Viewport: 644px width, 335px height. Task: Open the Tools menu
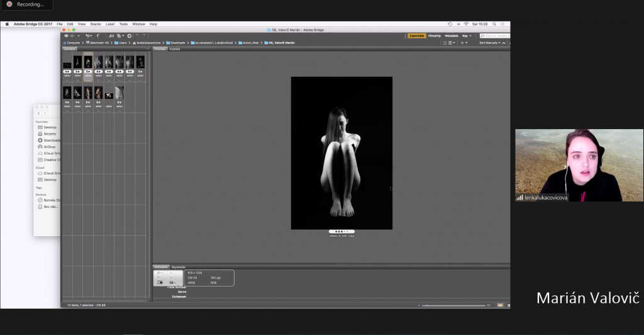pyautogui.click(x=123, y=24)
